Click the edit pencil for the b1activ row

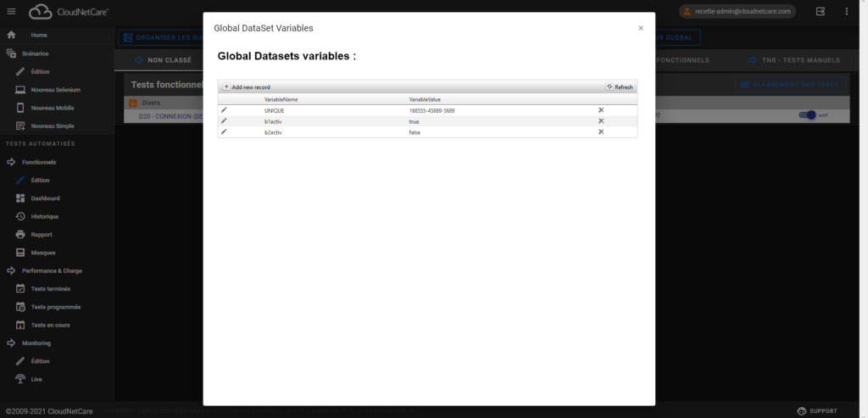point(224,121)
